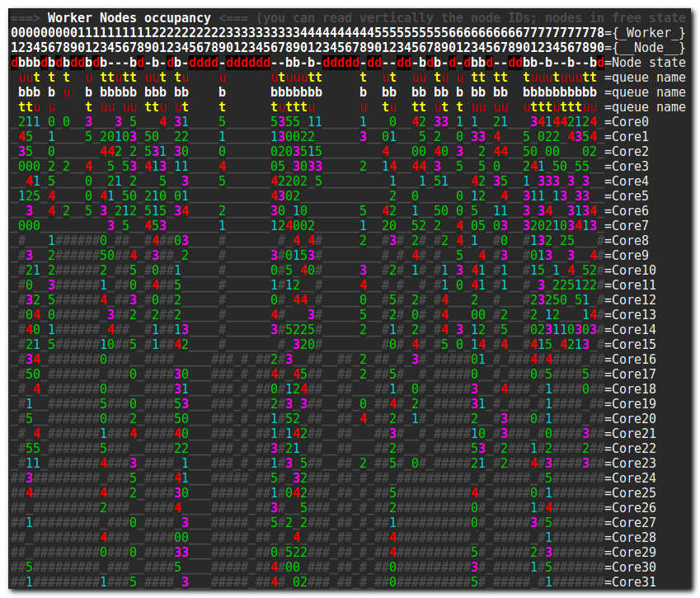This screenshot has height=598, width=700.
Task: Click the '=Core29' row label
Action: coord(631,552)
